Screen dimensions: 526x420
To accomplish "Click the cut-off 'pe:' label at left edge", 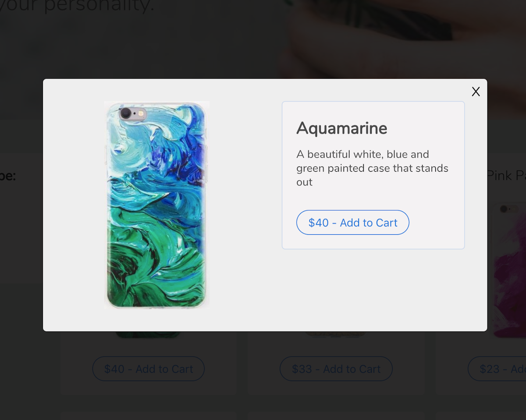I will pos(8,176).
